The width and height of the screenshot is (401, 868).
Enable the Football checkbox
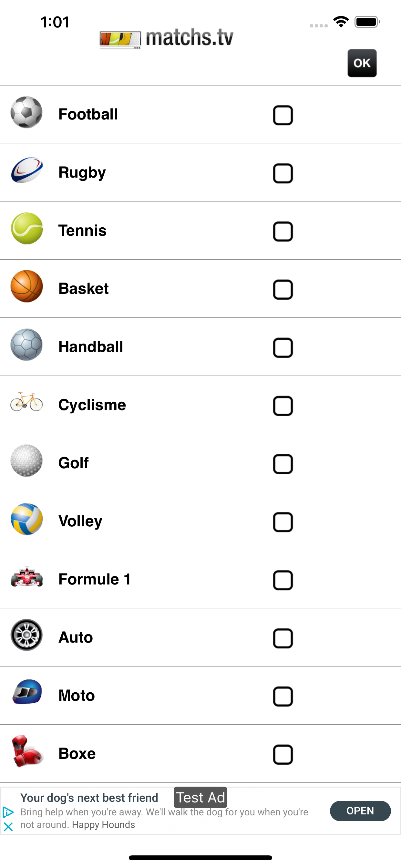click(x=283, y=116)
